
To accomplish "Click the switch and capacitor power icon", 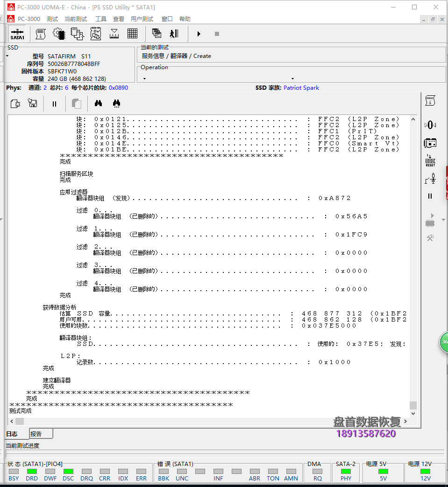I will click(x=430, y=179).
